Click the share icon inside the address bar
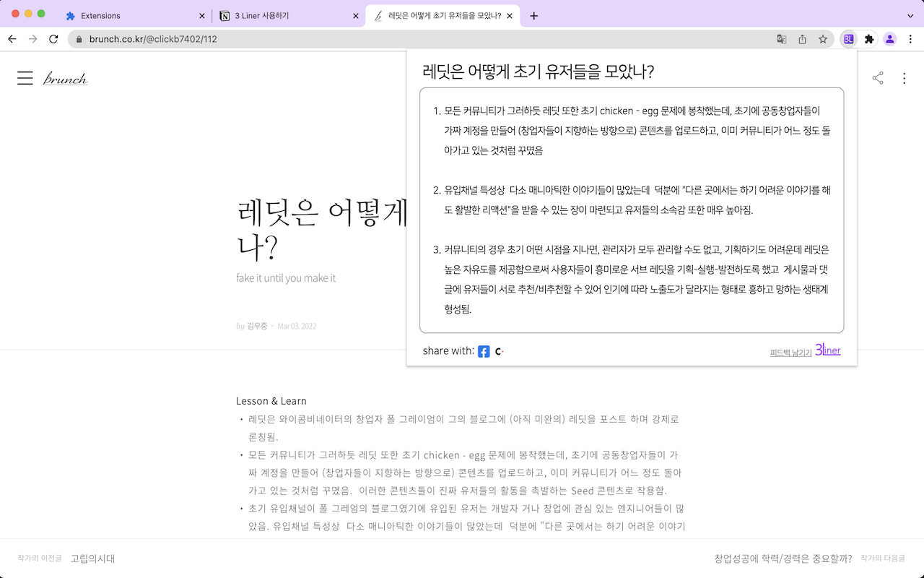The height and width of the screenshot is (578, 924). (x=802, y=39)
